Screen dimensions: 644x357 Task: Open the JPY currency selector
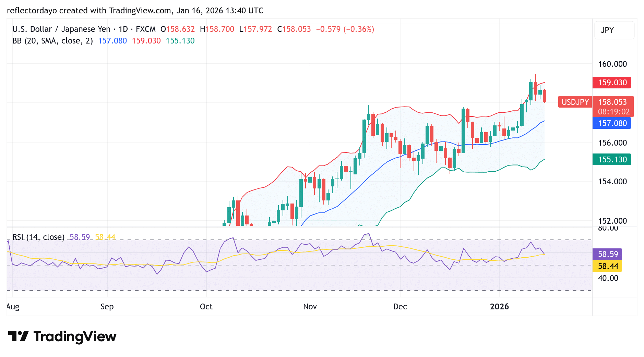click(x=614, y=30)
